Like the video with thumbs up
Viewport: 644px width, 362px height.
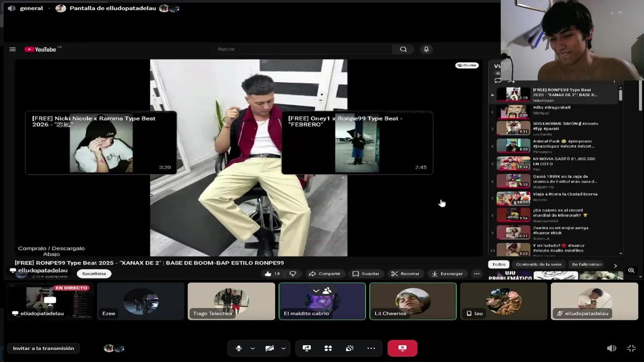click(x=272, y=274)
